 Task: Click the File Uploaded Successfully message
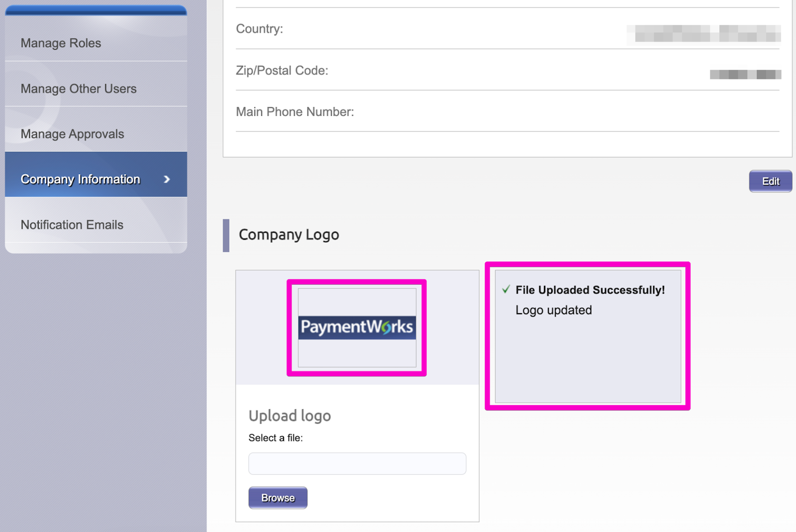pyautogui.click(x=590, y=290)
